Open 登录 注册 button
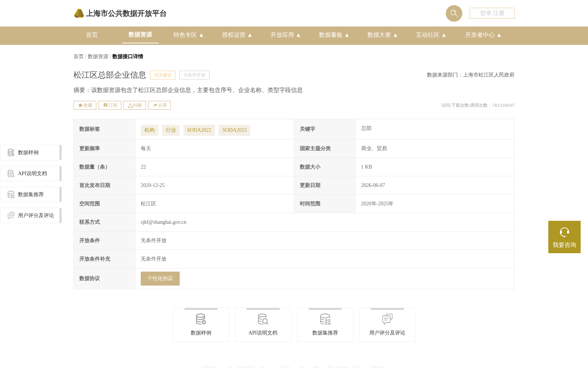588x368 pixels. coord(492,13)
